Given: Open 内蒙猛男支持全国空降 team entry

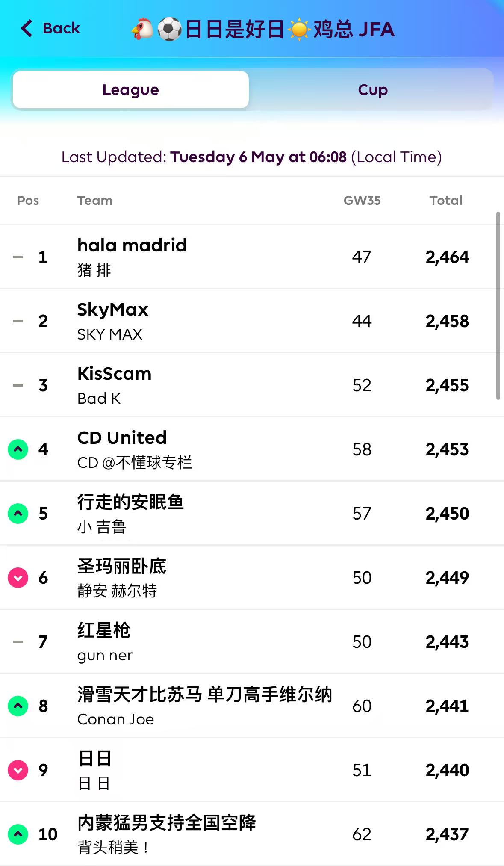Looking at the screenshot, I should tap(166, 823).
